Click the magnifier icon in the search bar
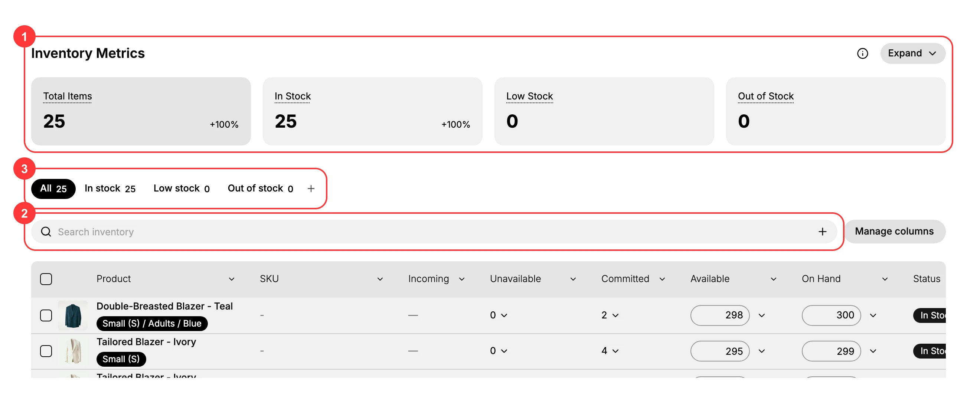 (x=46, y=231)
